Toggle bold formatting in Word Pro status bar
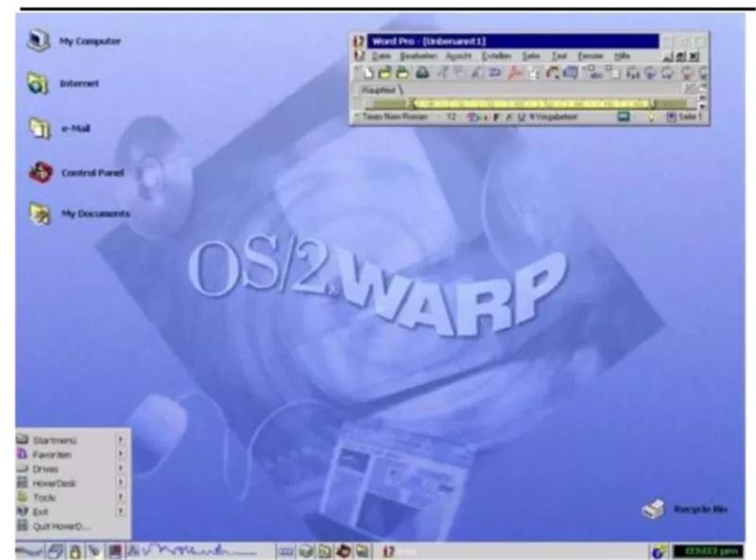Image resolution: width=756 pixels, height=560 pixels. [495, 117]
